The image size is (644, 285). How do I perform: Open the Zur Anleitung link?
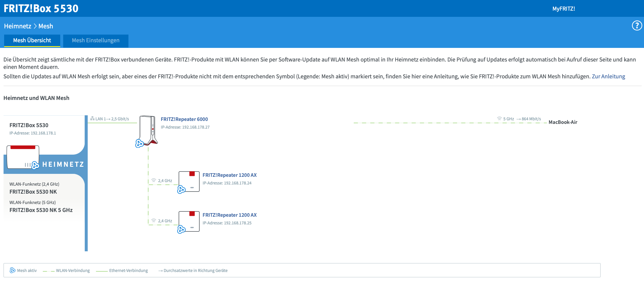608,76
